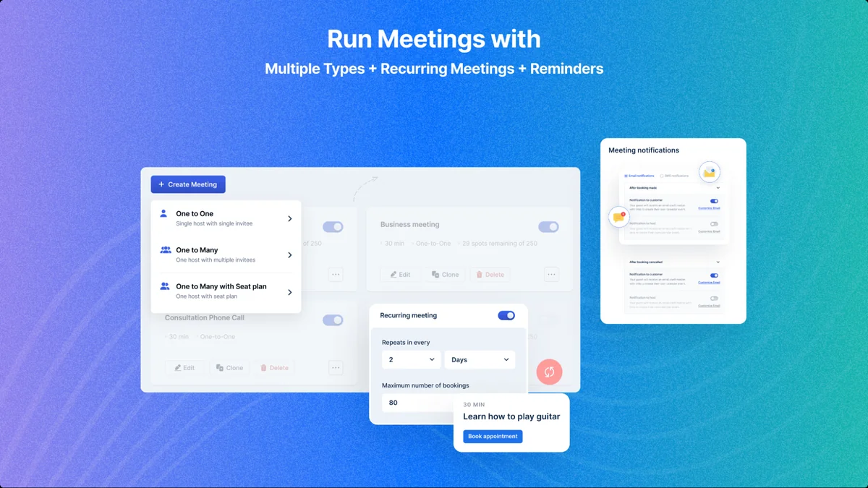Click the Learn how to play guitar title
Screen dimensions: 868x488
[511, 416]
